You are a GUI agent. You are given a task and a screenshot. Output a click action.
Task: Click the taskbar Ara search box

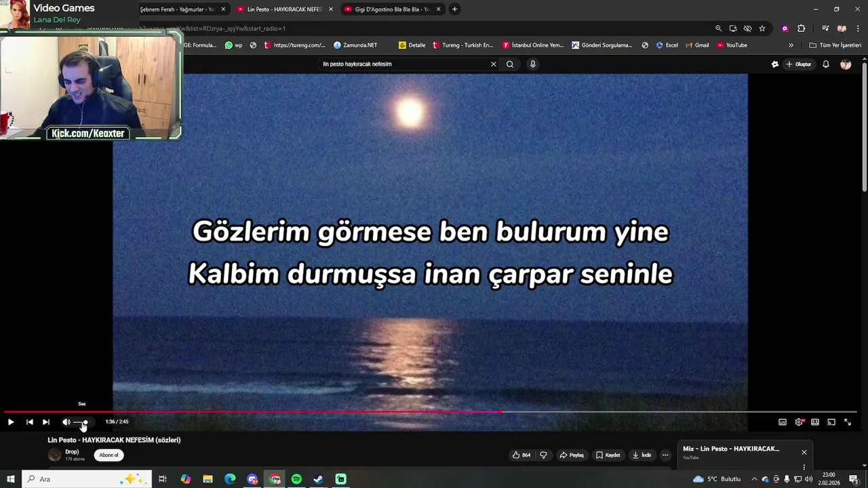pyautogui.click(x=87, y=479)
